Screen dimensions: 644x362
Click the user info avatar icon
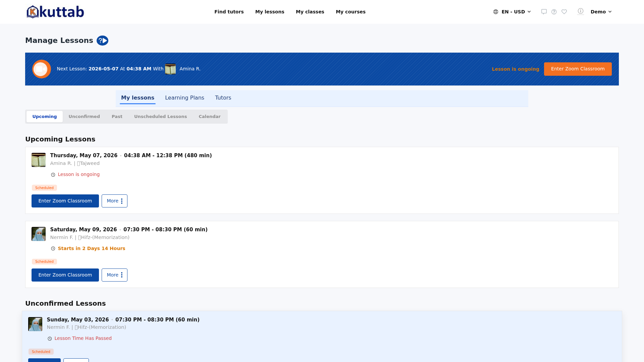(581, 11)
